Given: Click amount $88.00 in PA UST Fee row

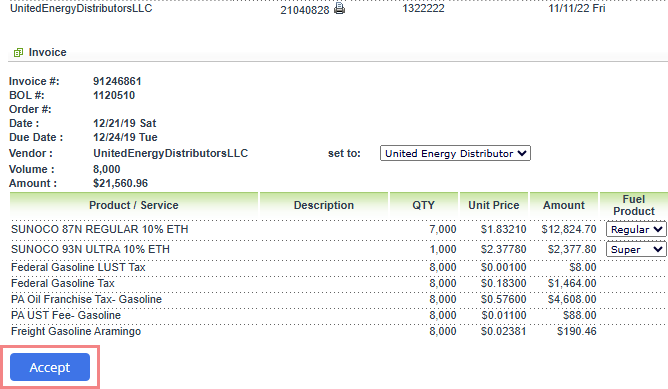Looking at the screenshot, I should [x=579, y=315].
